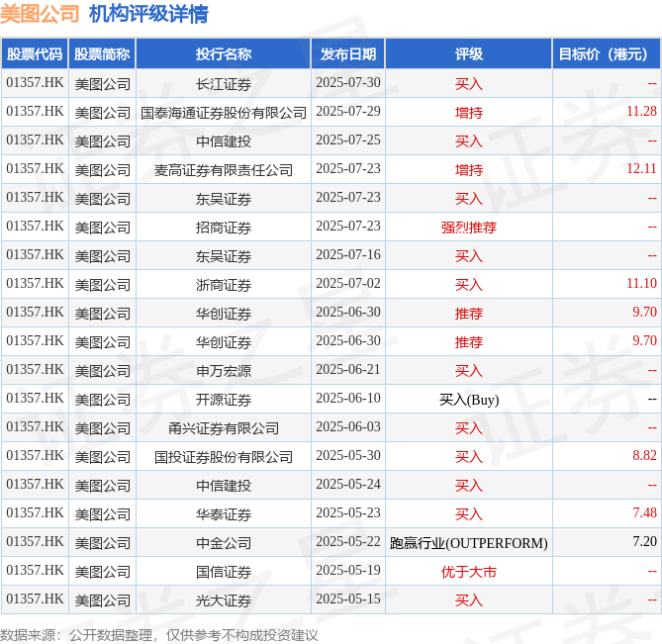Click the 强烈推荐 rating

point(469,228)
